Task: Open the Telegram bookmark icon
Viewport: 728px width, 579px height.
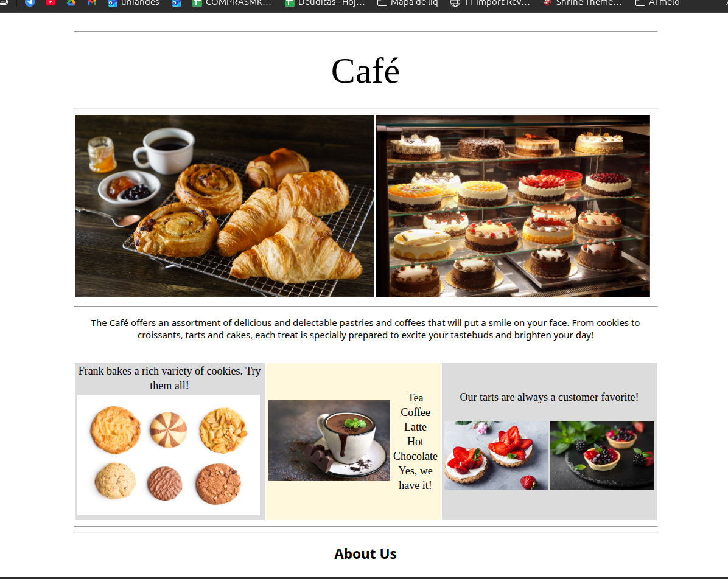Action: pos(30,3)
